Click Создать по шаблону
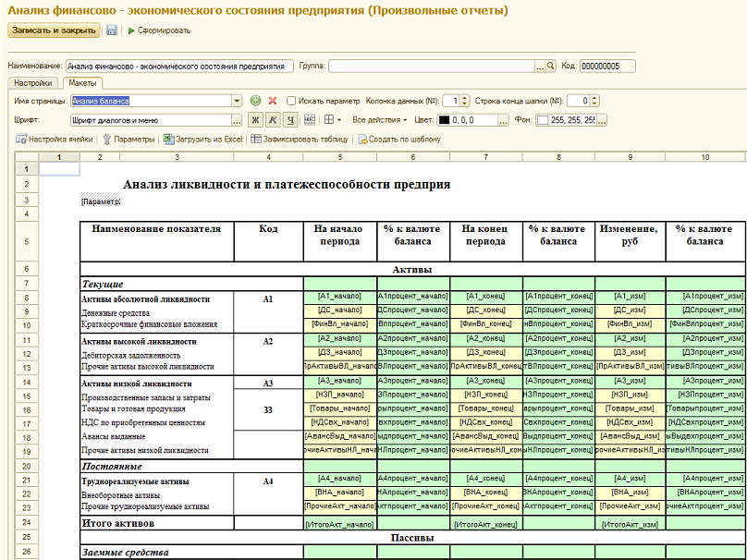747x560 pixels. (399, 140)
